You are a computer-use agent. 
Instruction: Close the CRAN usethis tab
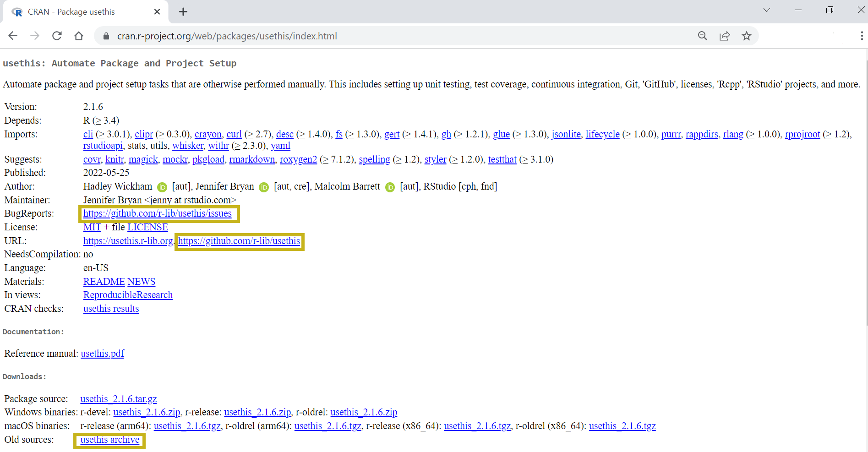pyautogui.click(x=157, y=12)
